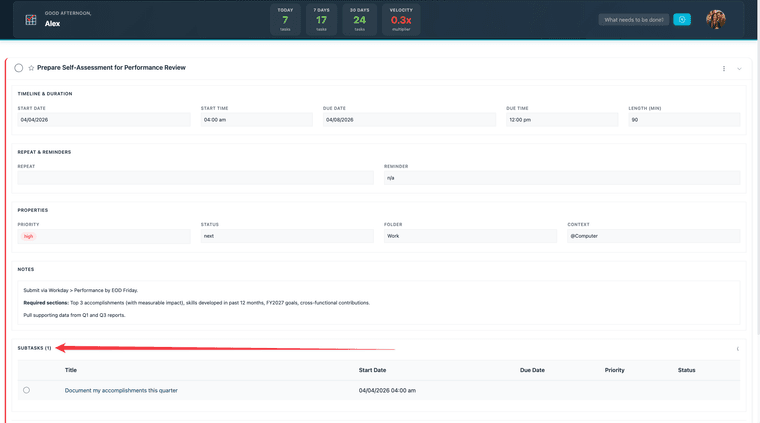Click into the Notes text area
This screenshot has width=760, height=423.
(x=379, y=302)
